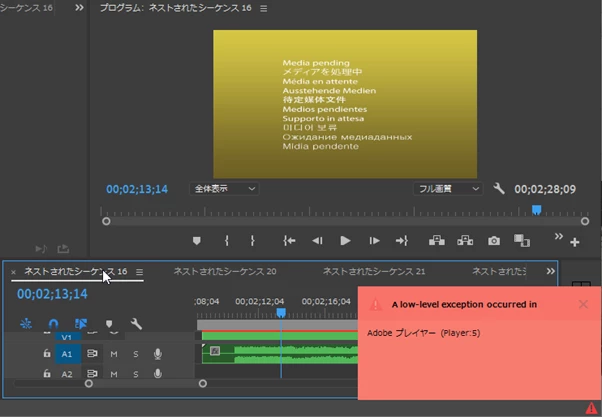Mute track A2
The width and height of the screenshot is (602, 417).
click(114, 374)
